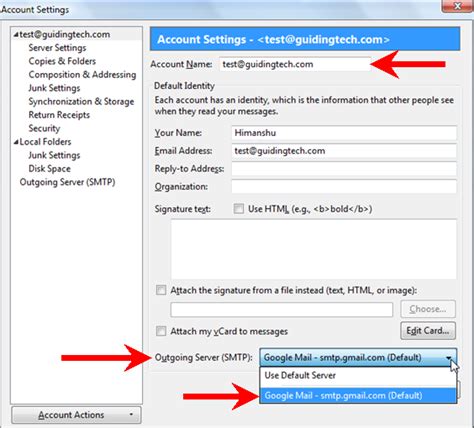
Task: Check Attach the signature from a file
Action: coord(161,290)
